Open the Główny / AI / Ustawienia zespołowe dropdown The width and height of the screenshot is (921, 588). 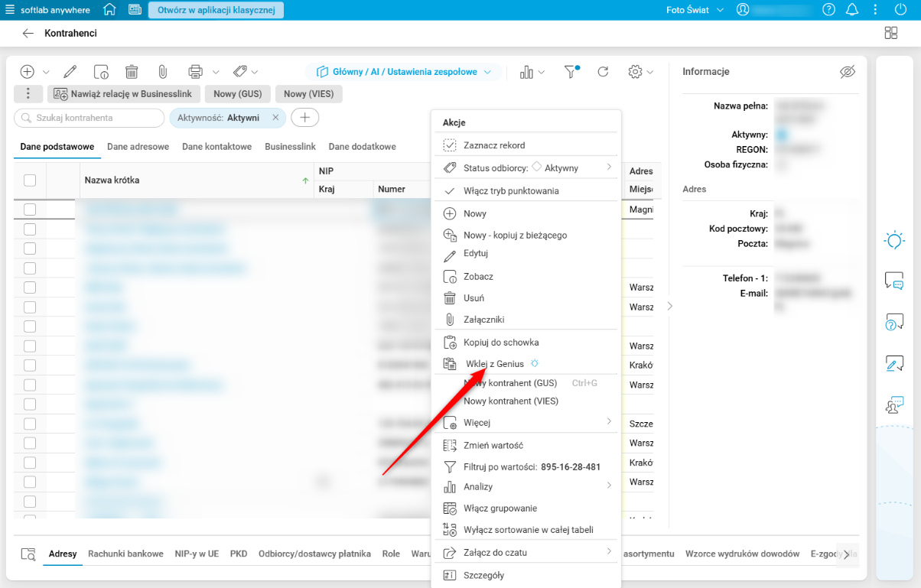[403, 72]
